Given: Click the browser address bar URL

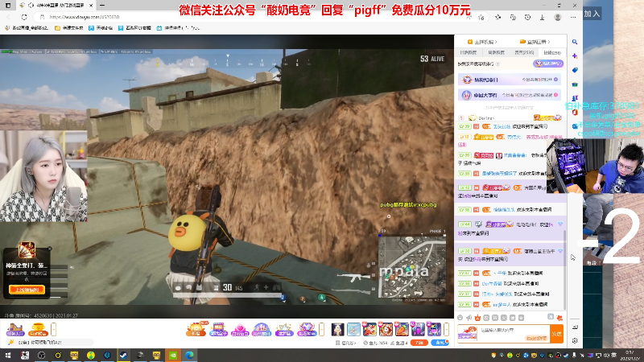Looking at the screenshot, I should pyautogui.click(x=85, y=17).
